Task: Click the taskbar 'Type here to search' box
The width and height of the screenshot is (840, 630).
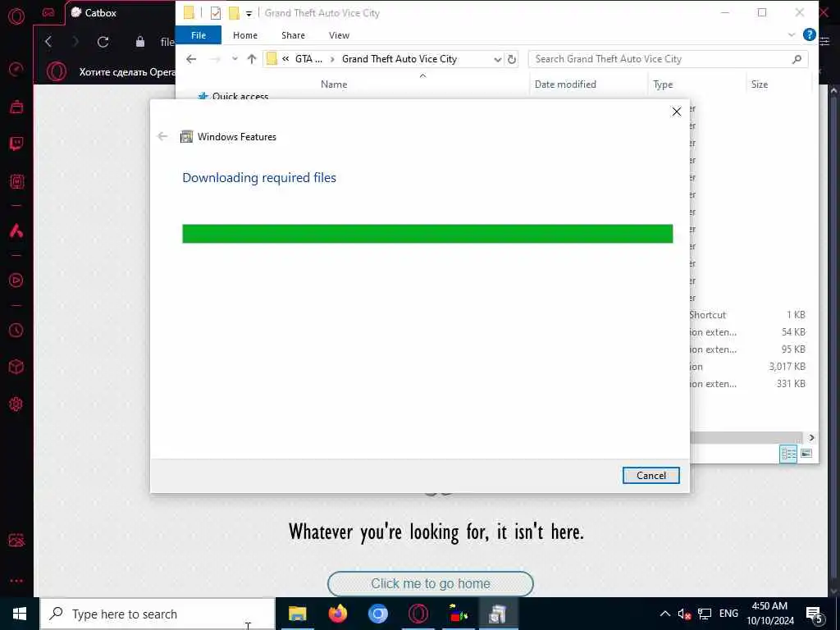Action: point(157,614)
